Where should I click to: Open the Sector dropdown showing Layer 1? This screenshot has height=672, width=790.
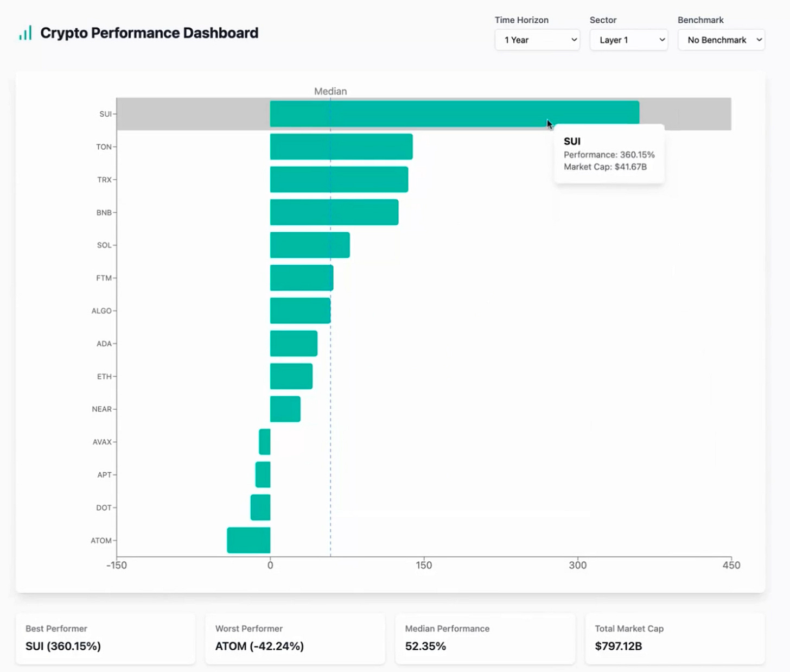(x=629, y=40)
